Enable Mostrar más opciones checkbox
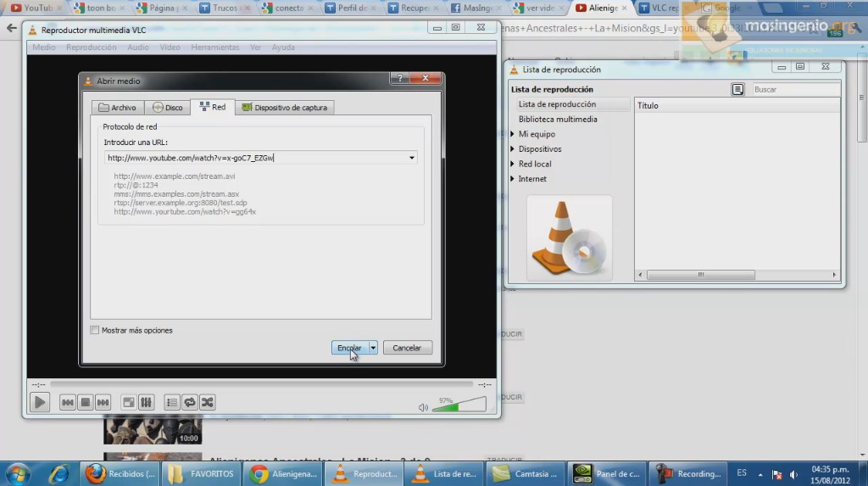 click(95, 330)
